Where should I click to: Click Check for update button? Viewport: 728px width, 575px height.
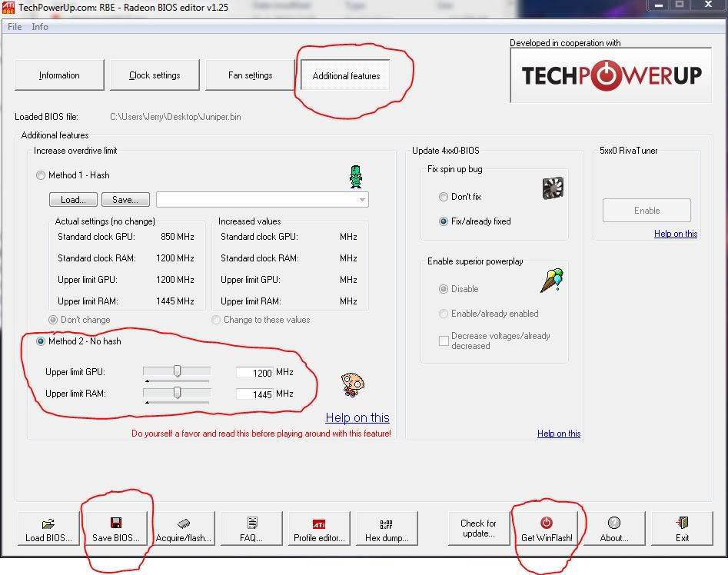click(x=478, y=529)
